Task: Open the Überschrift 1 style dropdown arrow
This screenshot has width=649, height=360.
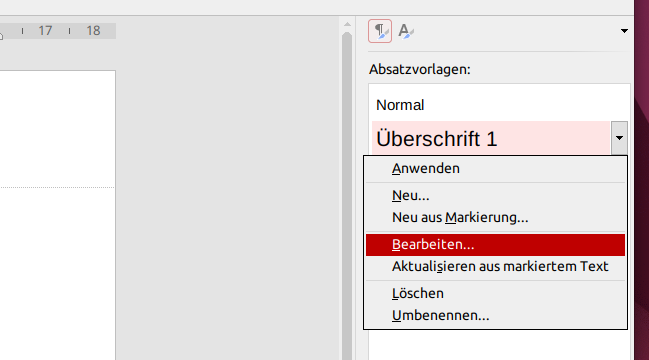Action: click(619, 138)
